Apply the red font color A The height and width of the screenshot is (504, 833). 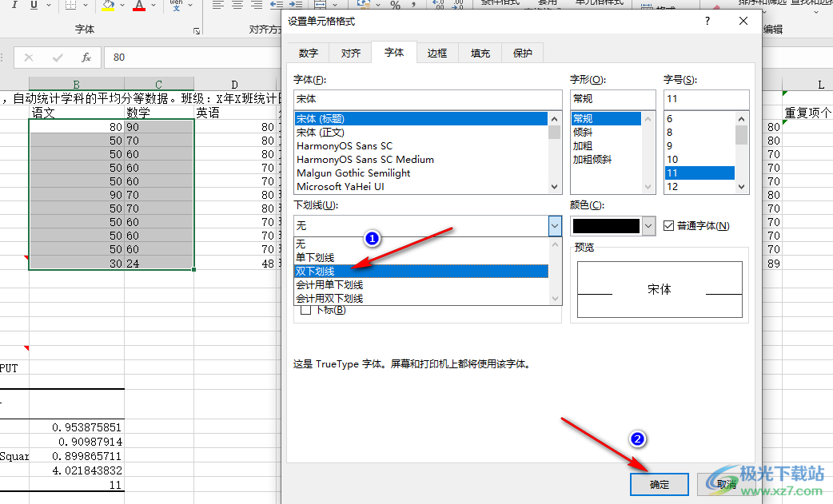(x=139, y=5)
